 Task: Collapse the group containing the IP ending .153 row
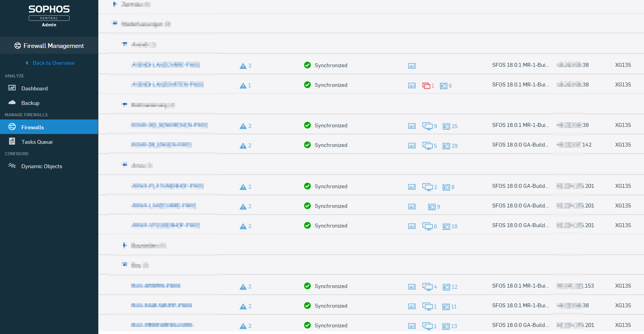125,264
